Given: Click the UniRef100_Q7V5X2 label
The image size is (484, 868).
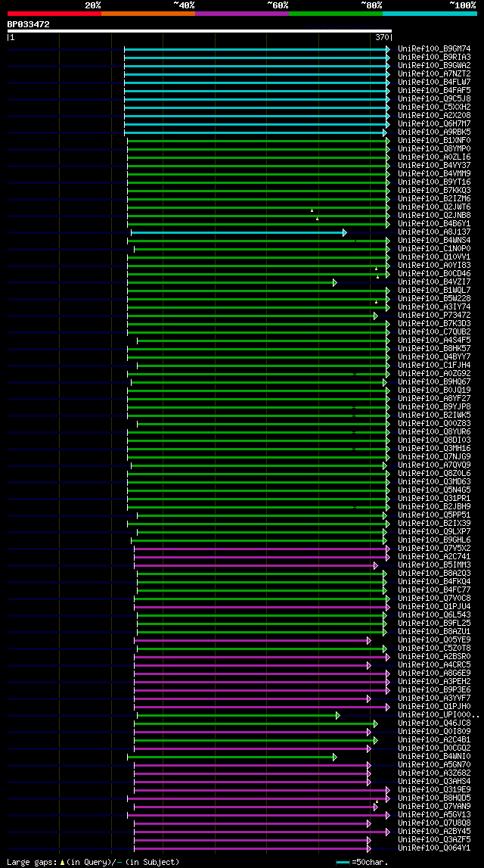Looking at the screenshot, I should [x=434, y=549].
